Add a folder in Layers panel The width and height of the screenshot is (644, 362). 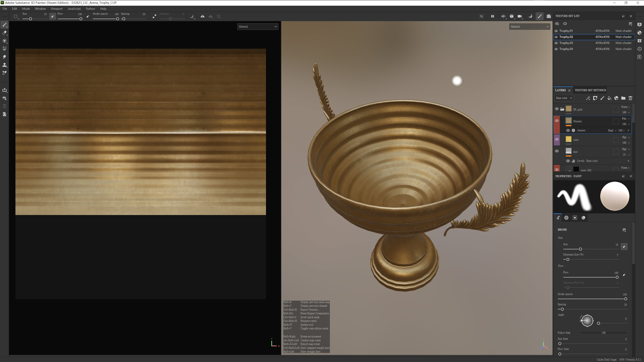623,98
